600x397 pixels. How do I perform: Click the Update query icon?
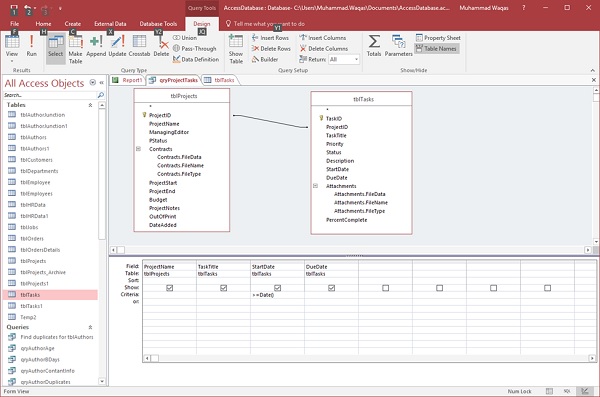[117, 46]
